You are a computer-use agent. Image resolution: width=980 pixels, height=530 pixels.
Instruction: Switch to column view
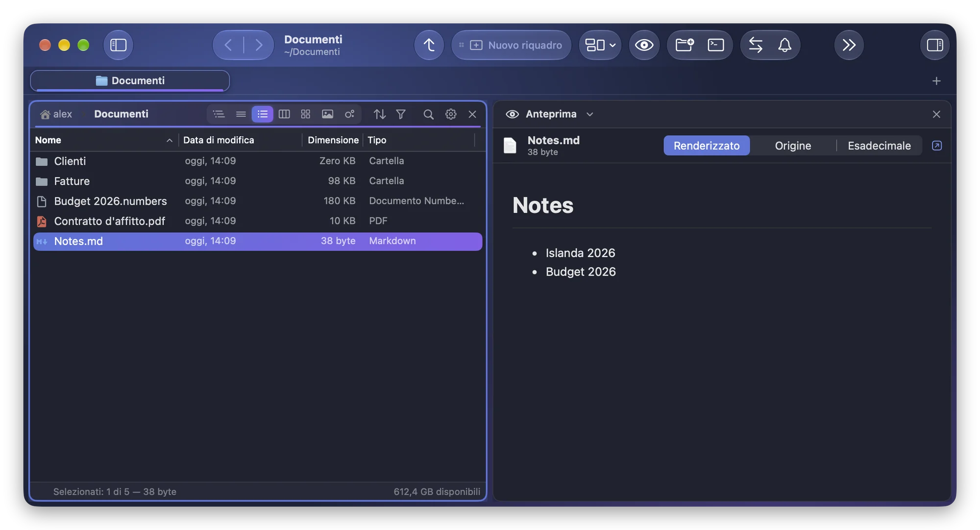(x=284, y=114)
